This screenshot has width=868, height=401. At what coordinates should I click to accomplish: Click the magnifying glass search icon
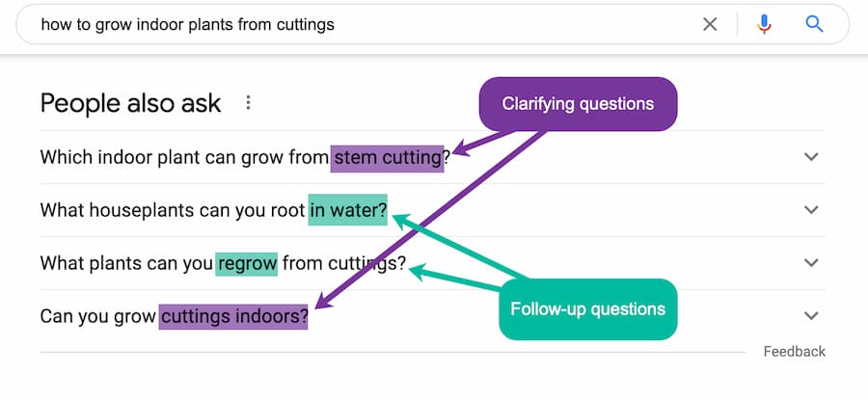[814, 25]
